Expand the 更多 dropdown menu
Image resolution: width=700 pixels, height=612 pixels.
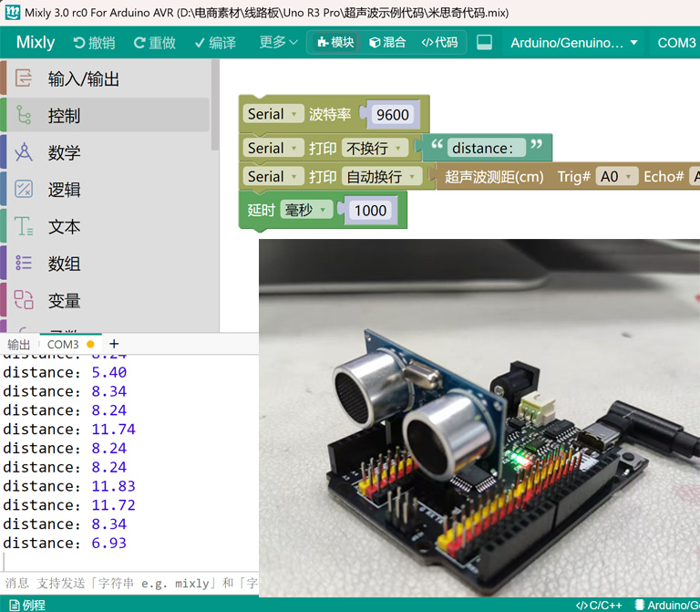click(278, 43)
